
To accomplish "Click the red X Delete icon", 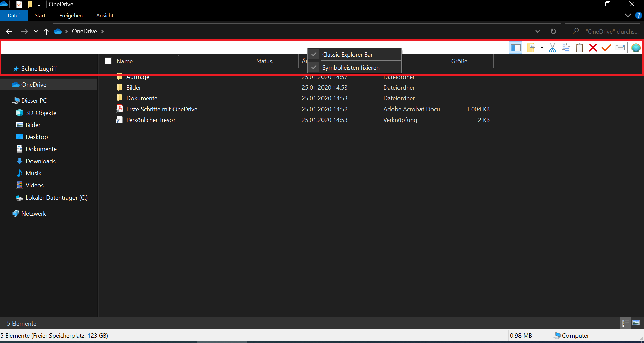I will (x=593, y=48).
